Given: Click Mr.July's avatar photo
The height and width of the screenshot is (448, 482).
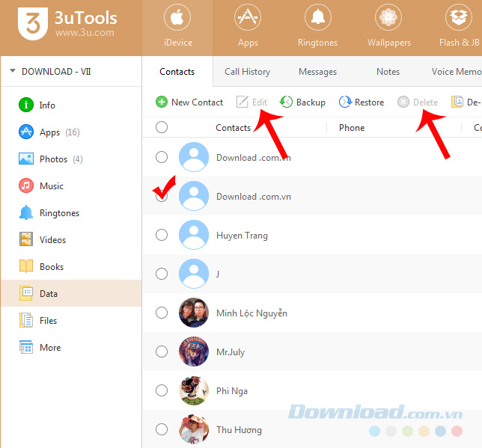Looking at the screenshot, I should pos(194,352).
